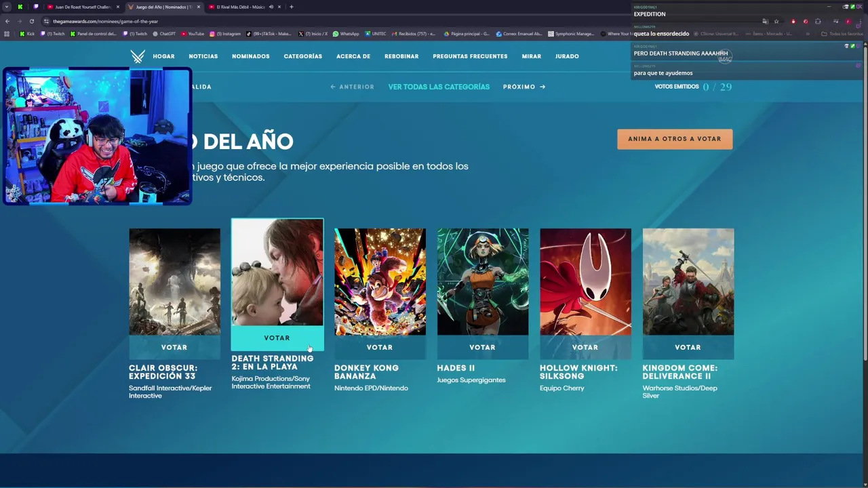Open the Página principal Google Drive bookmark
Image resolution: width=868 pixels, height=488 pixels.
pos(467,34)
